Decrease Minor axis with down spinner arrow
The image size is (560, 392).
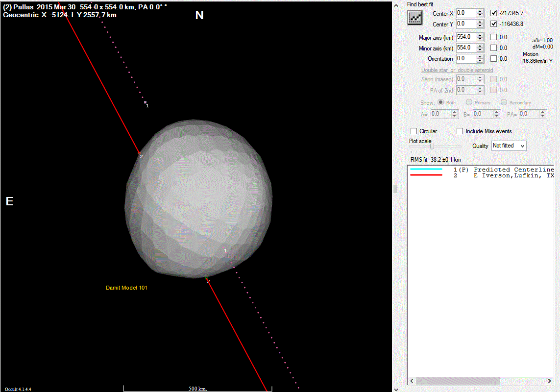480,50
